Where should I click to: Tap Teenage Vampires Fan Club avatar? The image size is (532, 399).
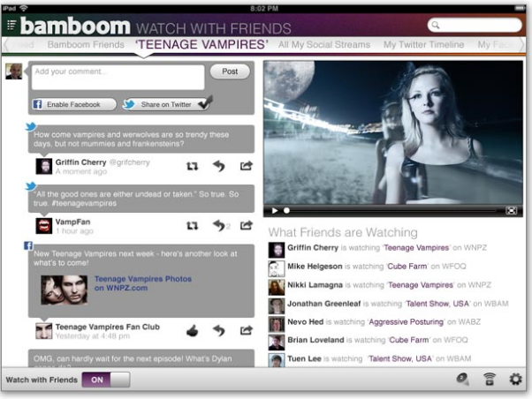pyautogui.click(x=44, y=331)
